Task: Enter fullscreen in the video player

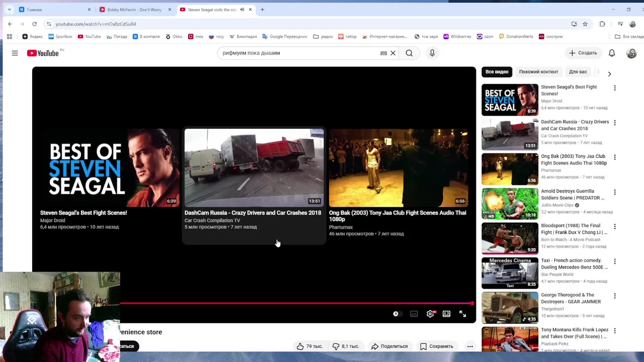Action: pos(462,314)
